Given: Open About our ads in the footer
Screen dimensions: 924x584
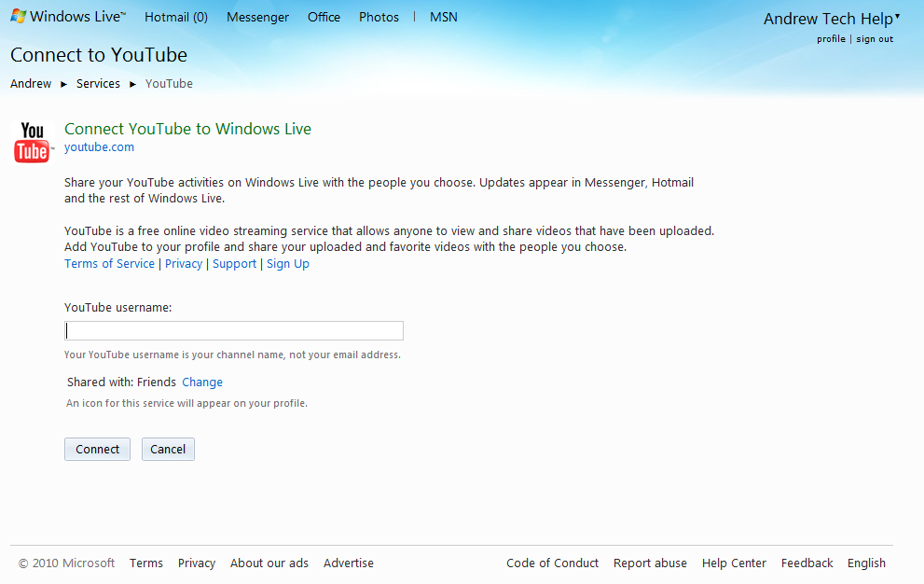Looking at the screenshot, I should coord(269,563).
